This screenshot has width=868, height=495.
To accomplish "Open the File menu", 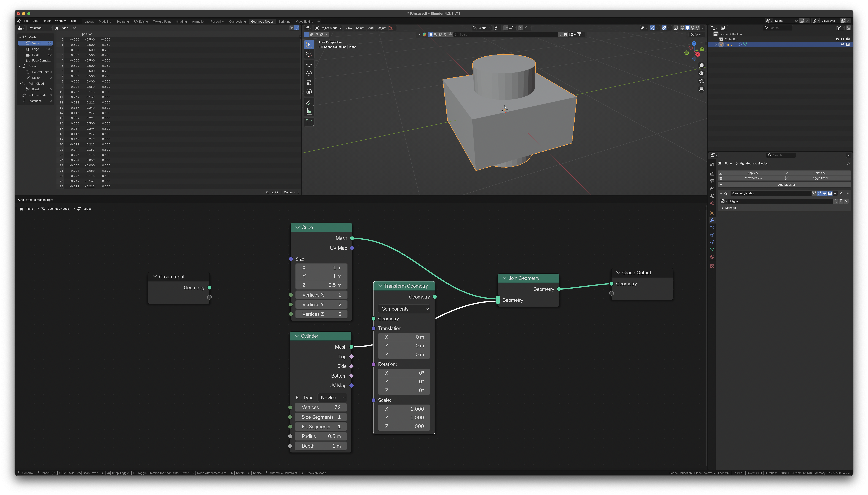I will click(26, 21).
